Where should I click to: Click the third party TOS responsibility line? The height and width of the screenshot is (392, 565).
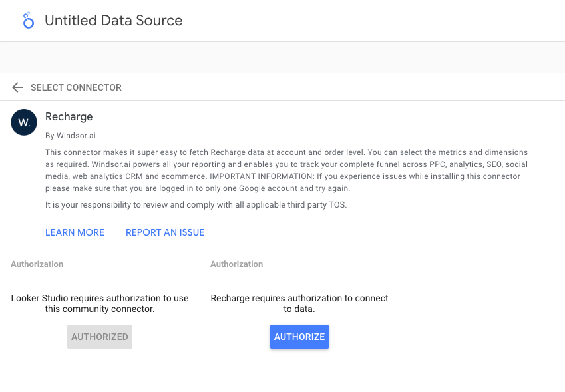coord(196,204)
